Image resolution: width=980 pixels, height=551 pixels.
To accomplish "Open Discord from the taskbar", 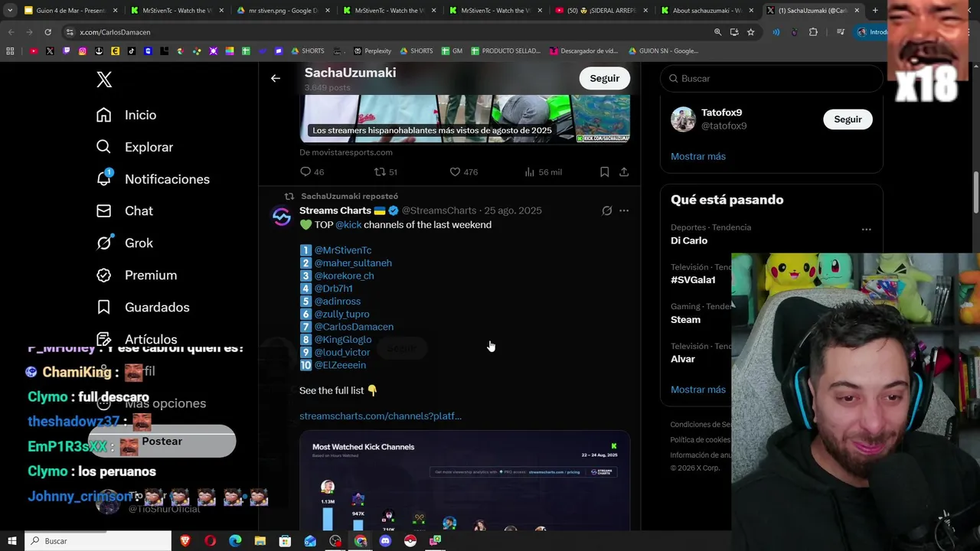I will tap(385, 541).
